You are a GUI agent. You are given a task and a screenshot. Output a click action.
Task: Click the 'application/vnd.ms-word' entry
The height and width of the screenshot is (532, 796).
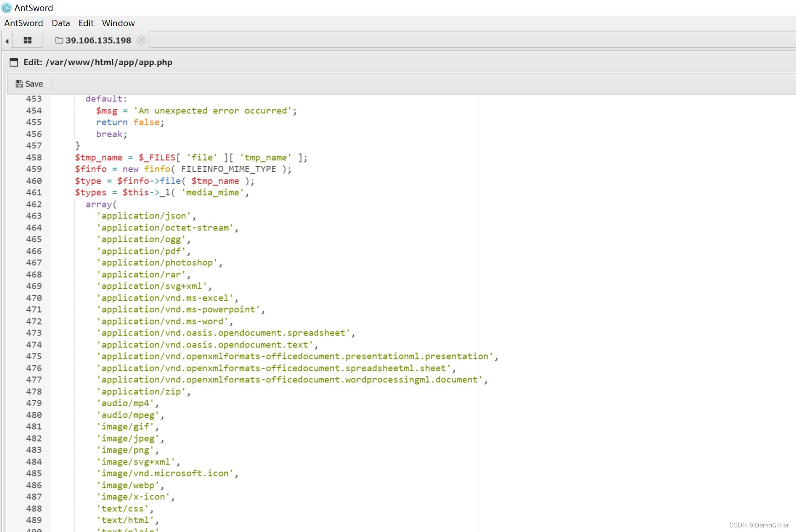162,321
